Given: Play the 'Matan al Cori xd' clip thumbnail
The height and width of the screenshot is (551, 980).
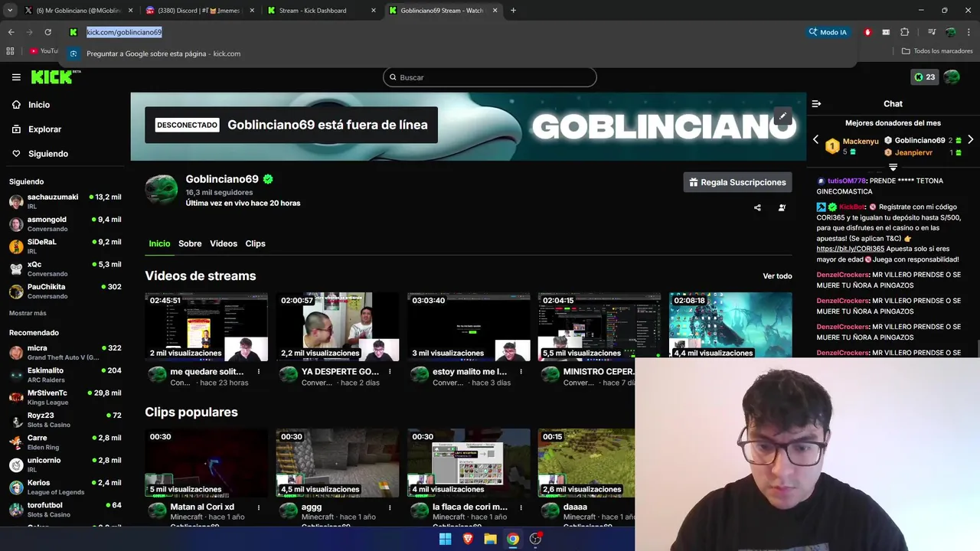Looking at the screenshot, I should [x=207, y=462].
